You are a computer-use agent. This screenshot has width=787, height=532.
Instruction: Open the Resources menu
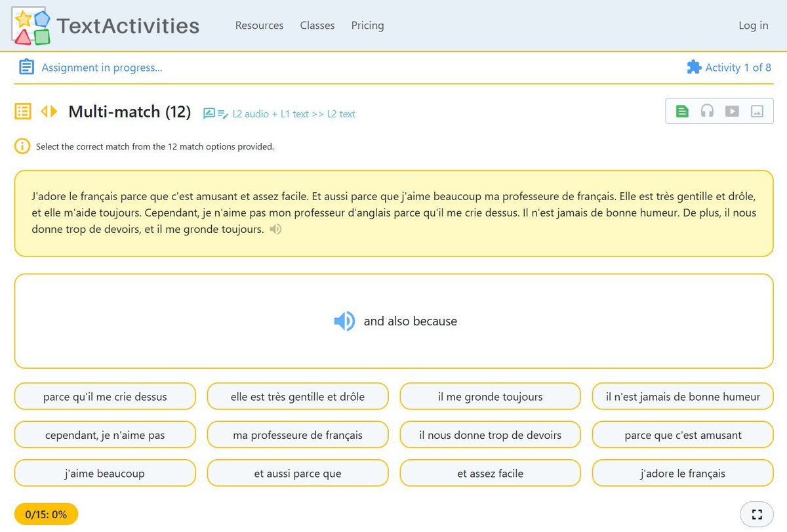click(259, 25)
